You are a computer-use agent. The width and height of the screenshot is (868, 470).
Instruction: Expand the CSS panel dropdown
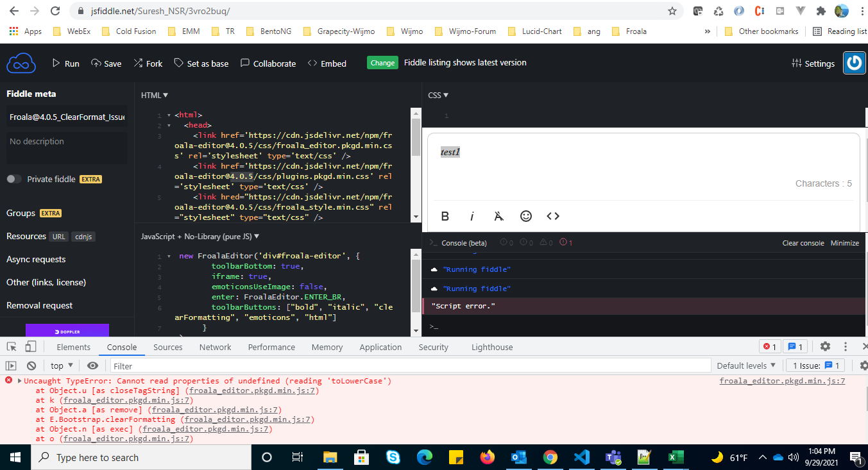coord(438,95)
